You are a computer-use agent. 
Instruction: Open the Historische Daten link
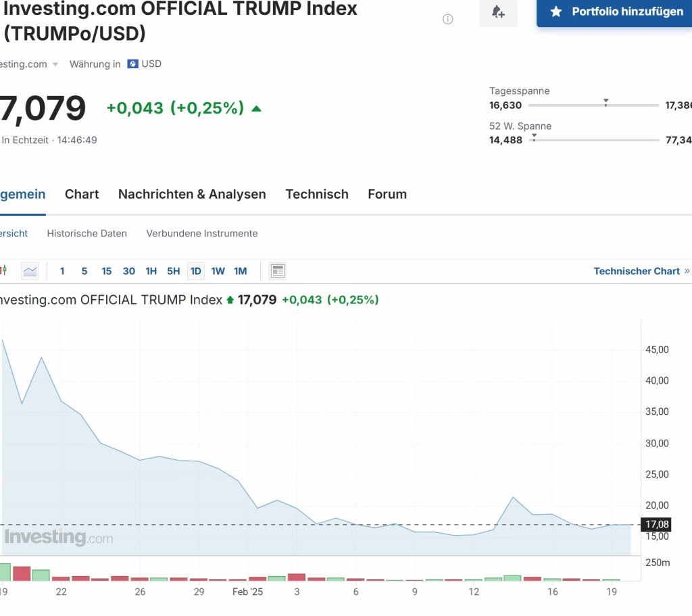[86, 234]
